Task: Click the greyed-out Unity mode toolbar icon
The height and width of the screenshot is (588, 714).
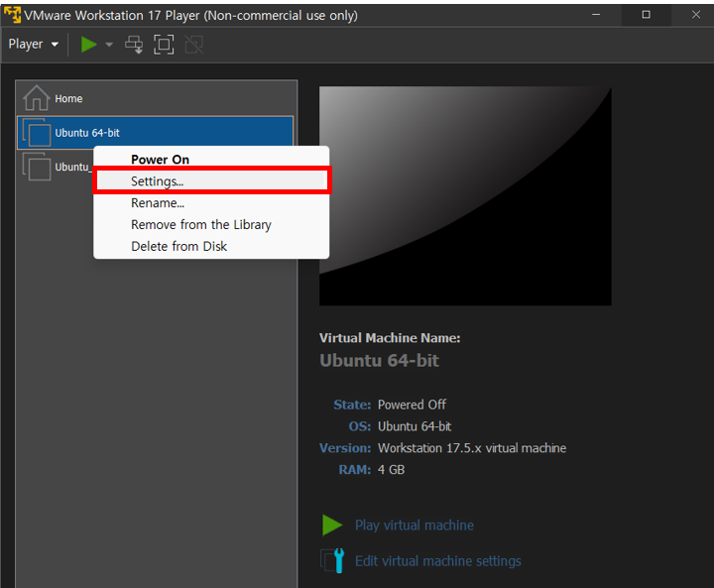Action: click(193, 45)
